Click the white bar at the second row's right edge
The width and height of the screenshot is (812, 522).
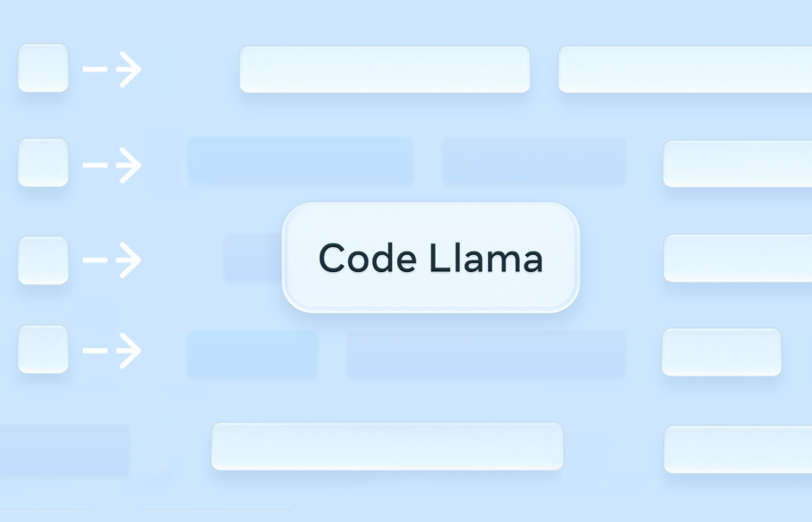[x=737, y=163]
